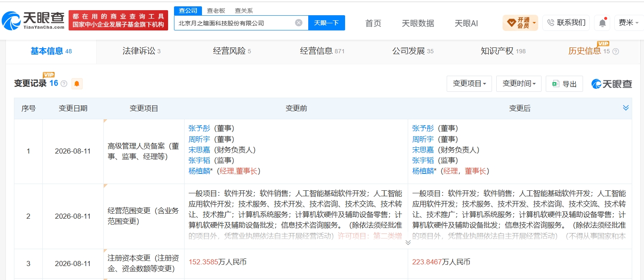Export records with the 导出 button
This screenshot has height=280, width=644.
point(564,84)
